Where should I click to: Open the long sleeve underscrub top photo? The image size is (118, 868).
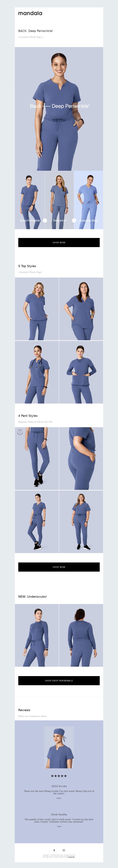coord(37,635)
